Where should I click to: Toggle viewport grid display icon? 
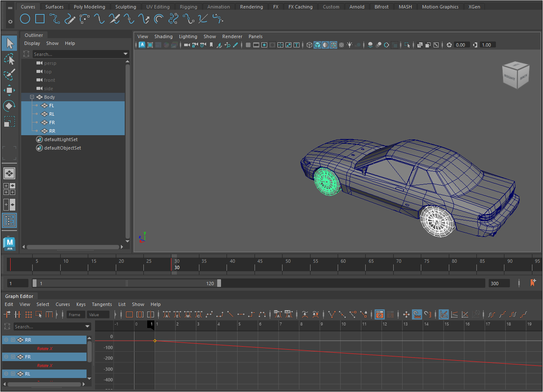[248, 45]
